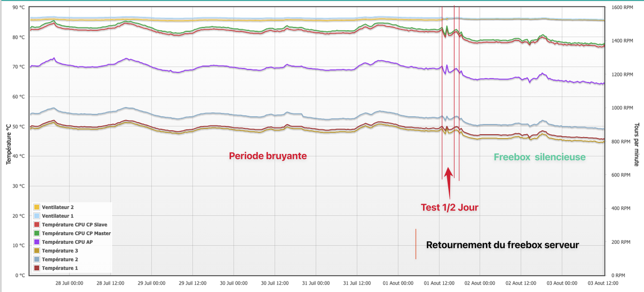Click the 90 °C temperature axis label
Image resolution: width=644 pixels, height=292 pixels.
click(19, 8)
